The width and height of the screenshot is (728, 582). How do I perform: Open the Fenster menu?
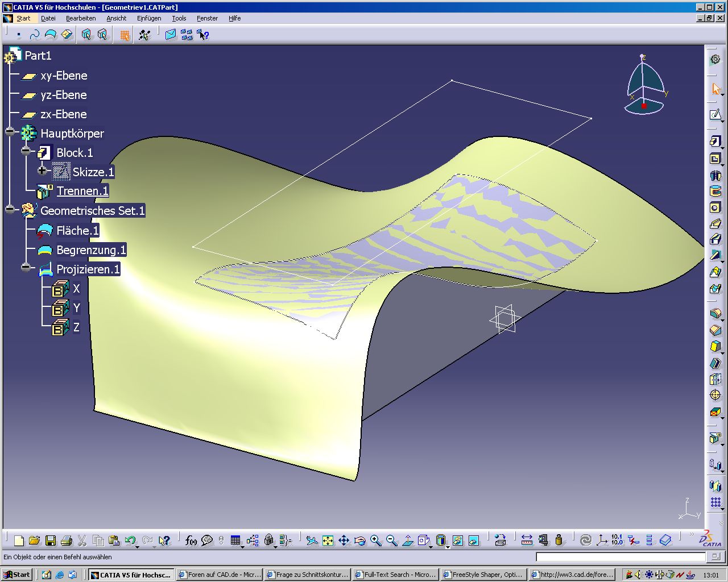[x=208, y=18]
